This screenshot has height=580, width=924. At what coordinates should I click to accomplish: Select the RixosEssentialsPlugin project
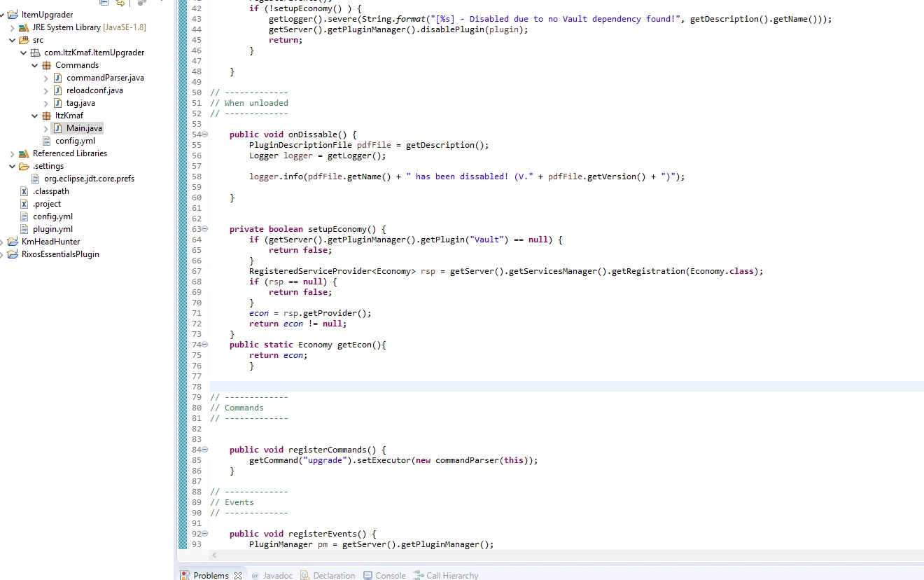click(60, 254)
